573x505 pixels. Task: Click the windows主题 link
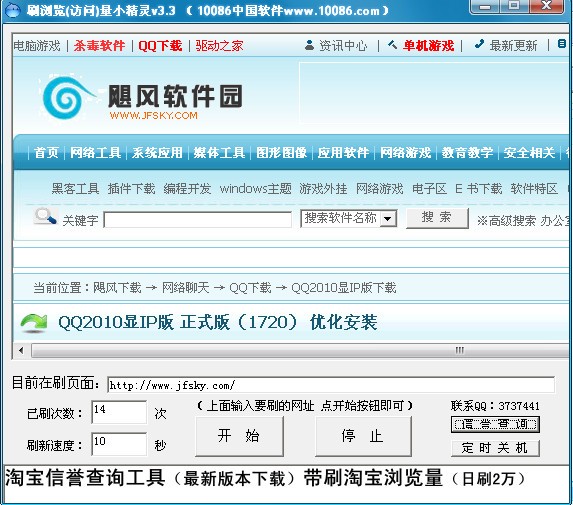[256, 189]
